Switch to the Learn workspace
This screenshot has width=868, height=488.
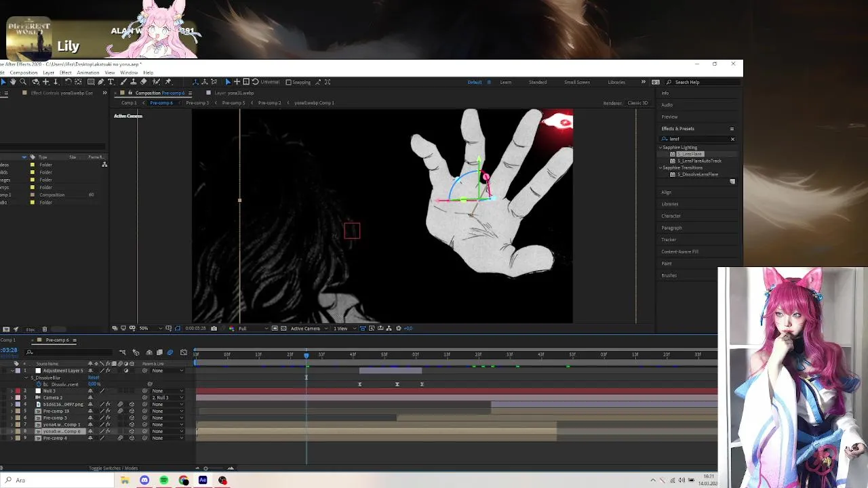coord(506,82)
